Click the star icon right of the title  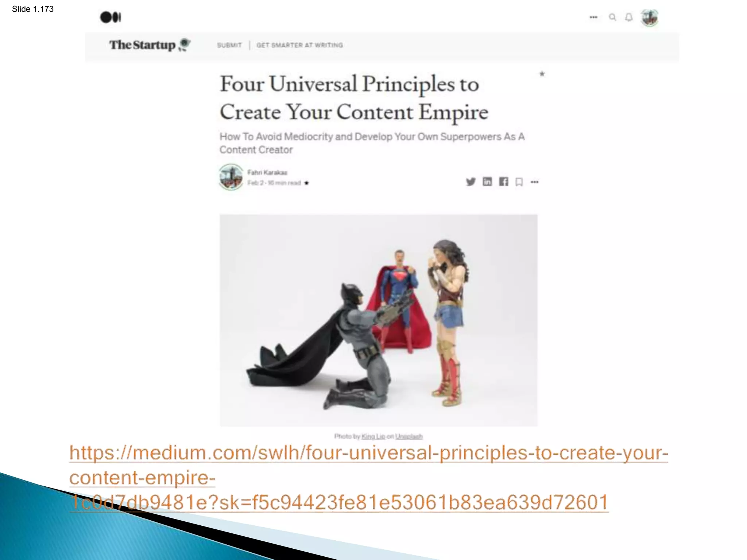(542, 74)
